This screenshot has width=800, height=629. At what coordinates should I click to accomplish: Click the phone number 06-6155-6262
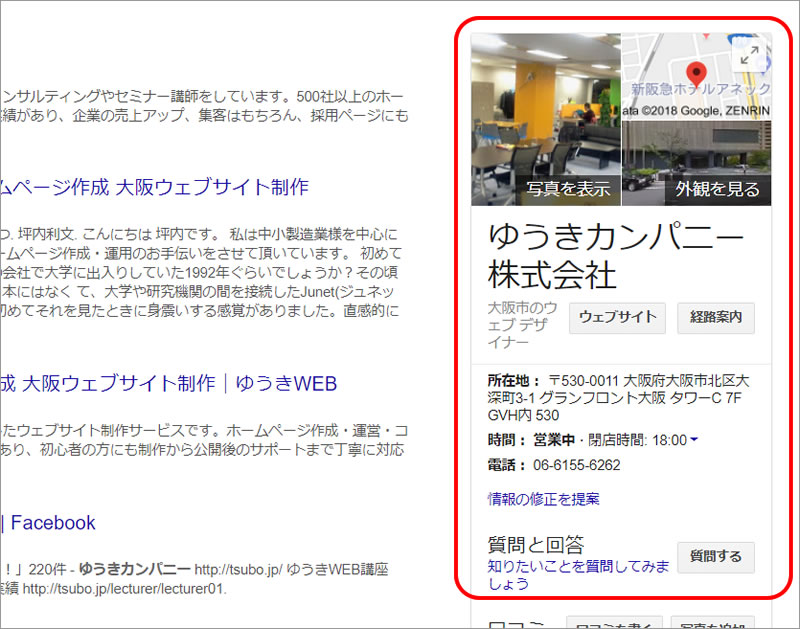pos(577,465)
